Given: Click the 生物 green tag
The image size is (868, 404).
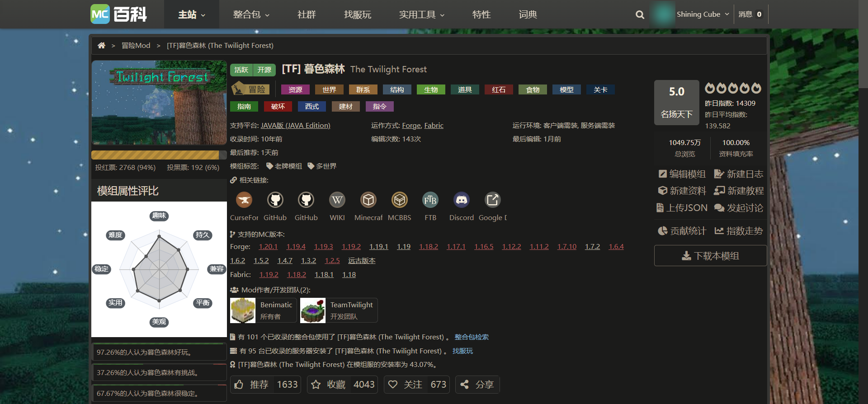Looking at the screenshot, I should [431, 89].
